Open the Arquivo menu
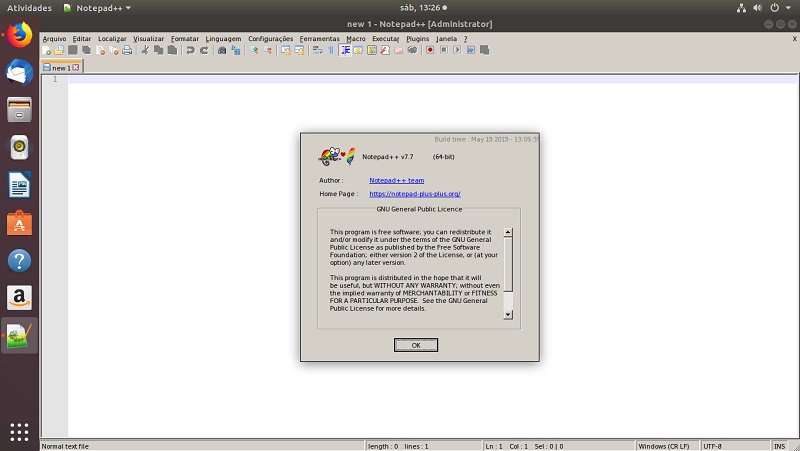Screen dimensions: 800x451 coord(55,39)
